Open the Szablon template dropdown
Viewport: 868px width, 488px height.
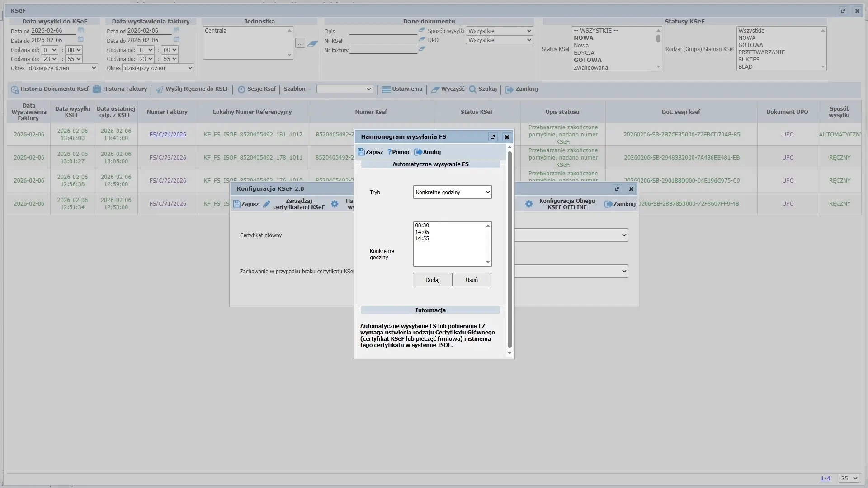click(344, 89)
